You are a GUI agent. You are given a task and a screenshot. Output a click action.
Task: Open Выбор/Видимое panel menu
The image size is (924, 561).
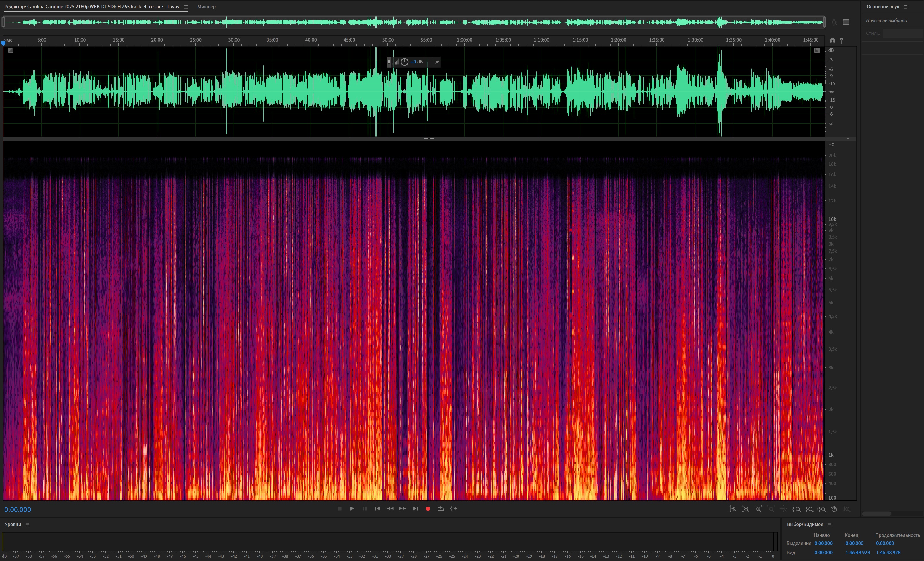point(829,524)
